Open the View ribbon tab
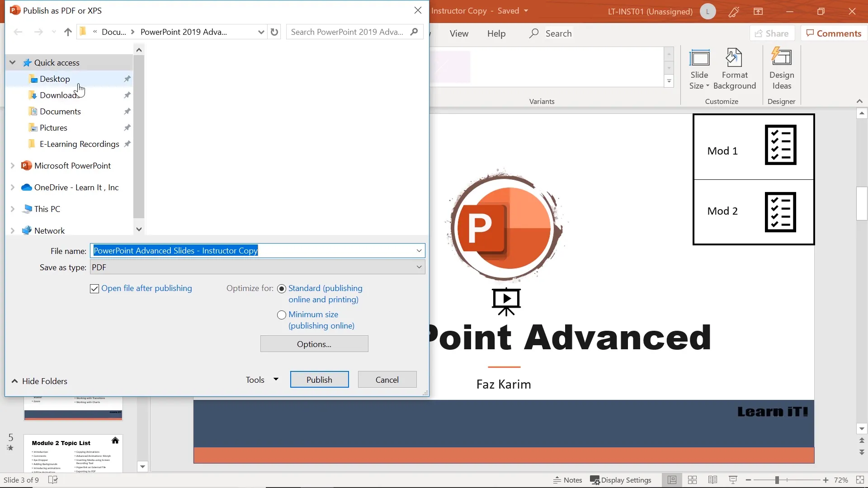This screenshot has width=868, height=488. pos(459,33)
